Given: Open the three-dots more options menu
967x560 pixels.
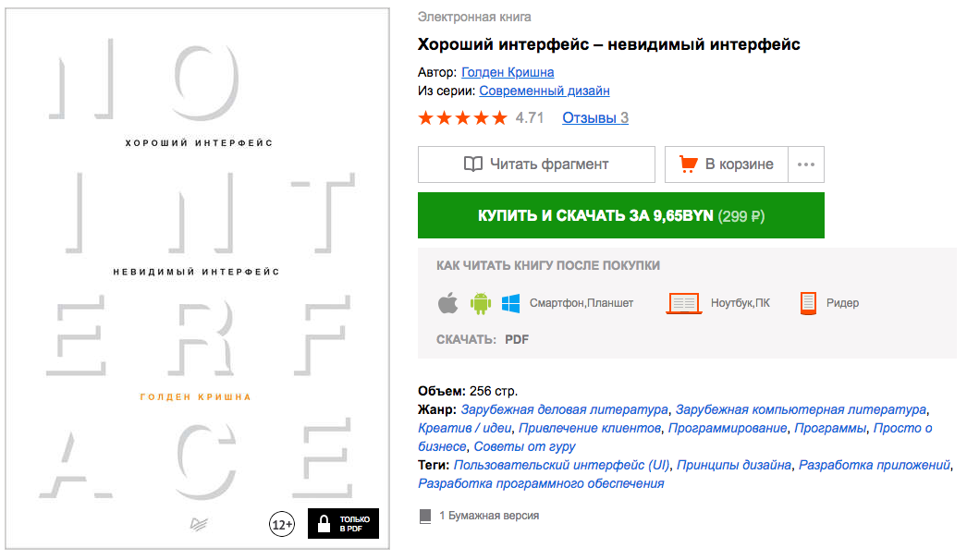Looking at the screenshot, I should point(805,164).
